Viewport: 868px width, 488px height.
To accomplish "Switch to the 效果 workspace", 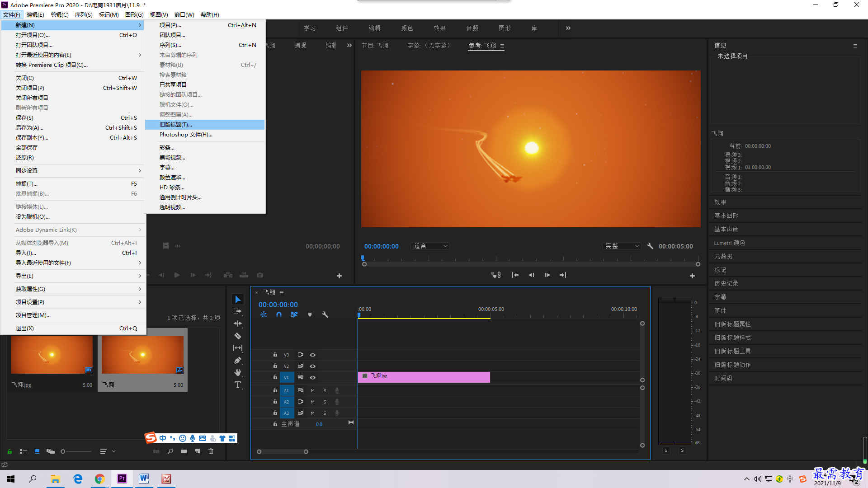I will (439, 28).
